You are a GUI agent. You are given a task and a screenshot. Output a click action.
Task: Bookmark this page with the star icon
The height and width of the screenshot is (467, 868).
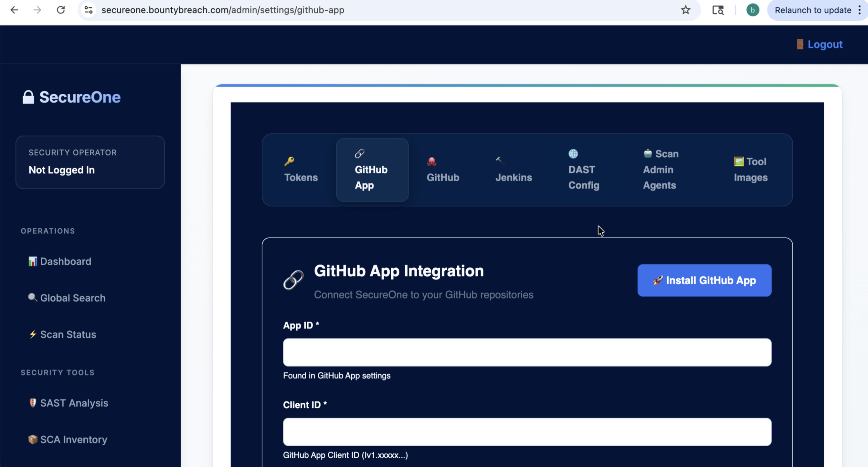click(685, 10)
